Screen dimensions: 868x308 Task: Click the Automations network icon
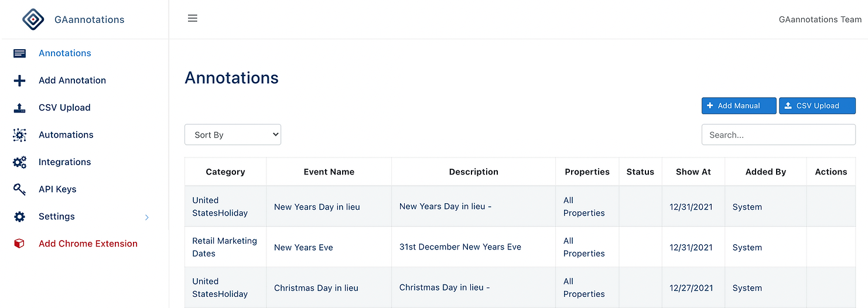[19, 135]
